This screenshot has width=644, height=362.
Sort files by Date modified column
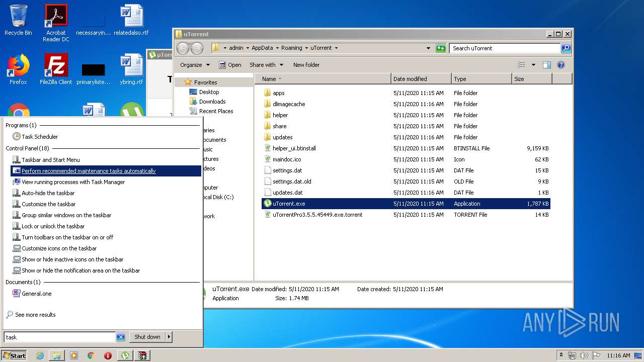pos(421,79)
